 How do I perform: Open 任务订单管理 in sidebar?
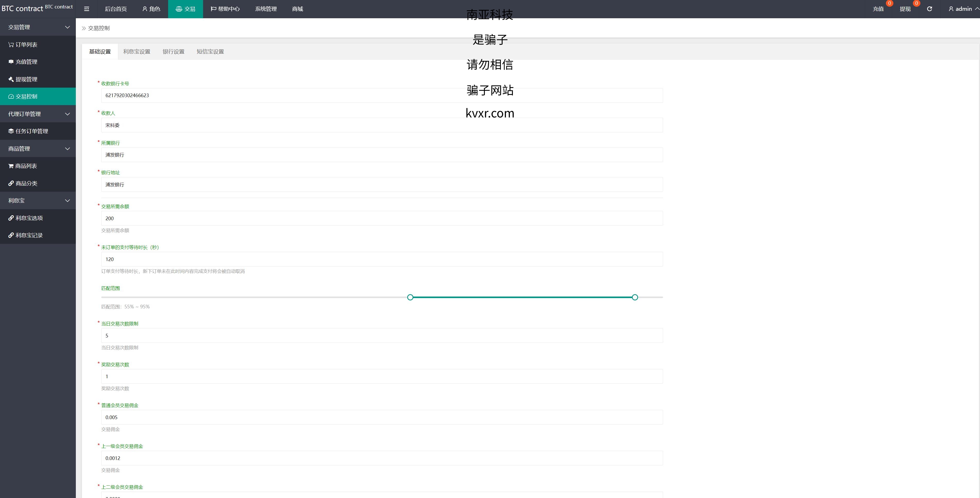pos(38,131)
